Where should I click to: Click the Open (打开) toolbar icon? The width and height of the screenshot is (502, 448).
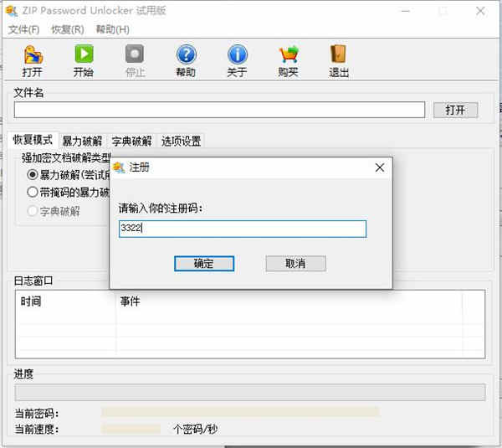pyautogui.click(x=33, y=61)
